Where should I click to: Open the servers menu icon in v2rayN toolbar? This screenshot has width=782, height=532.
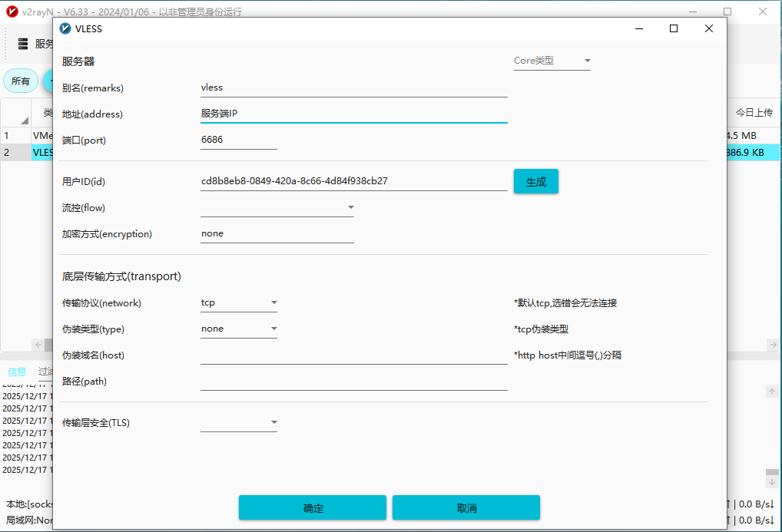pos(23,44)
